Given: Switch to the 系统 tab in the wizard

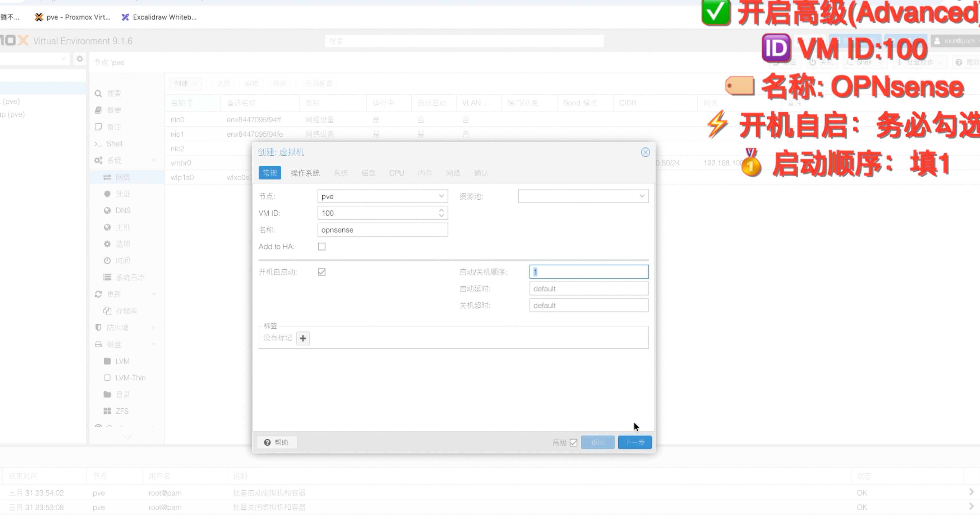Looking at the screenshot, I should (x=341, y=173).
